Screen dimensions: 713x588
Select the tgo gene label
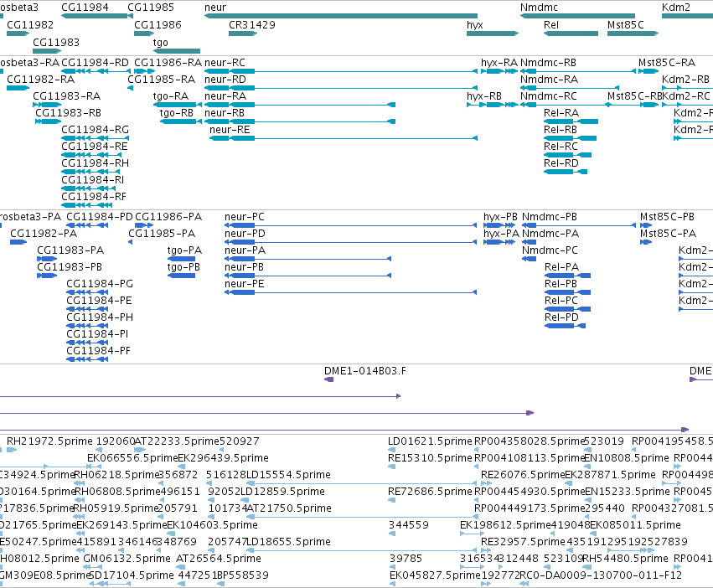pos(161,42)
